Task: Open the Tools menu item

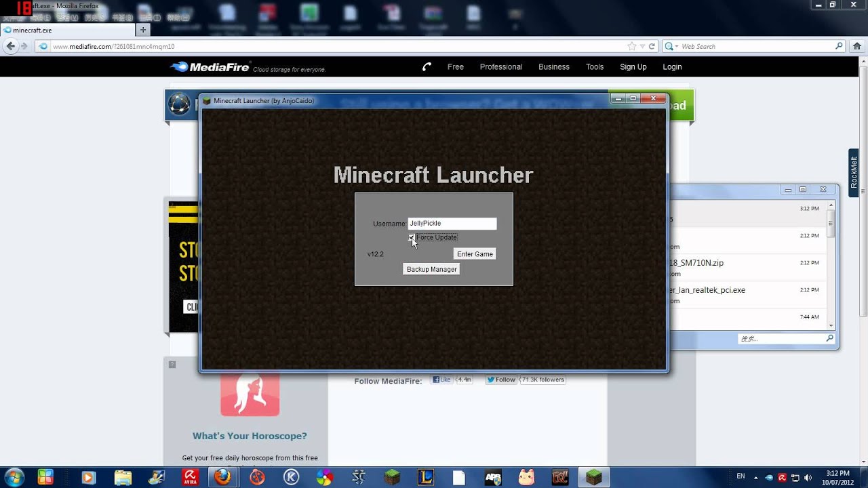Action: tap(595, 66)
